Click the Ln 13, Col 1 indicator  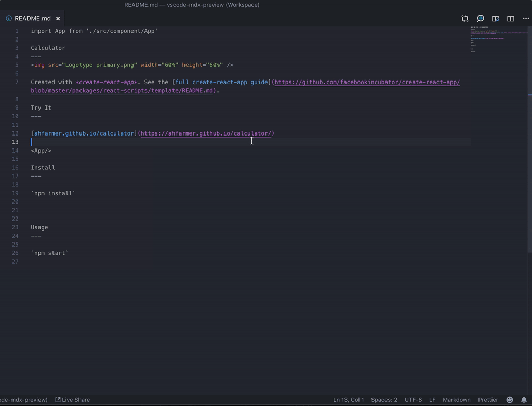pyautogui.click(x=348, y=400)
